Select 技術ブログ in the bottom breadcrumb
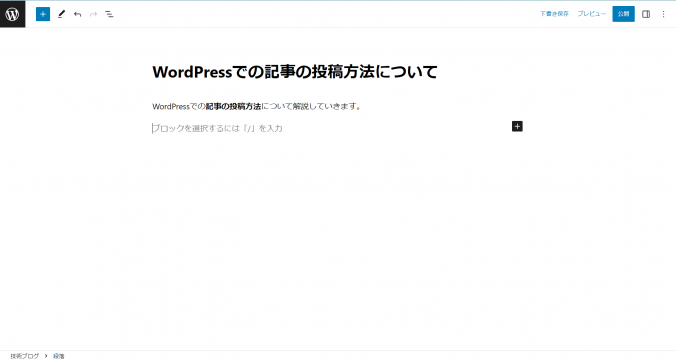 (x=25, y=356)
